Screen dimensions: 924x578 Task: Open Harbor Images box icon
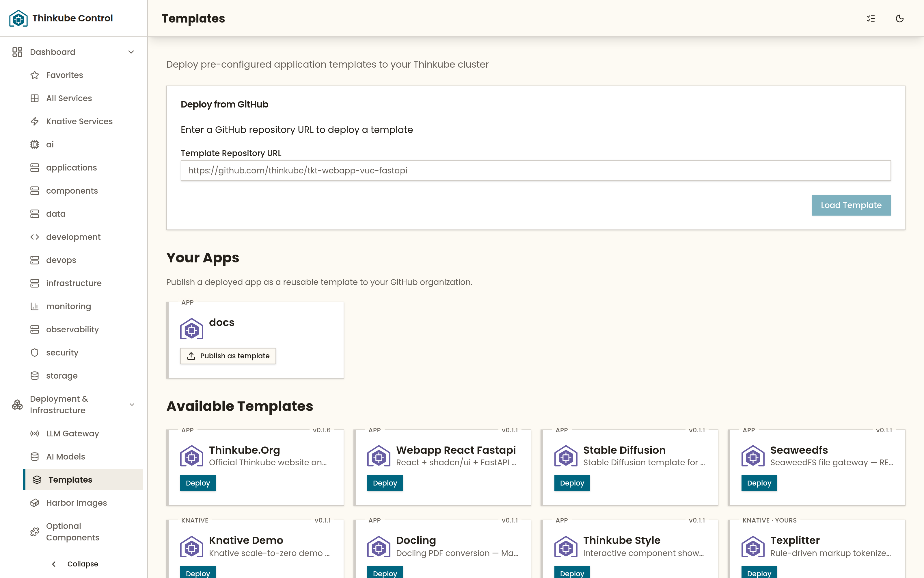pos(35,503)
